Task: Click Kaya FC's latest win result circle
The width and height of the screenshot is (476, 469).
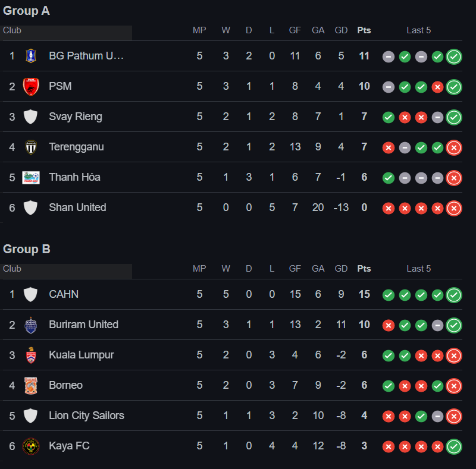Action: 454,446
